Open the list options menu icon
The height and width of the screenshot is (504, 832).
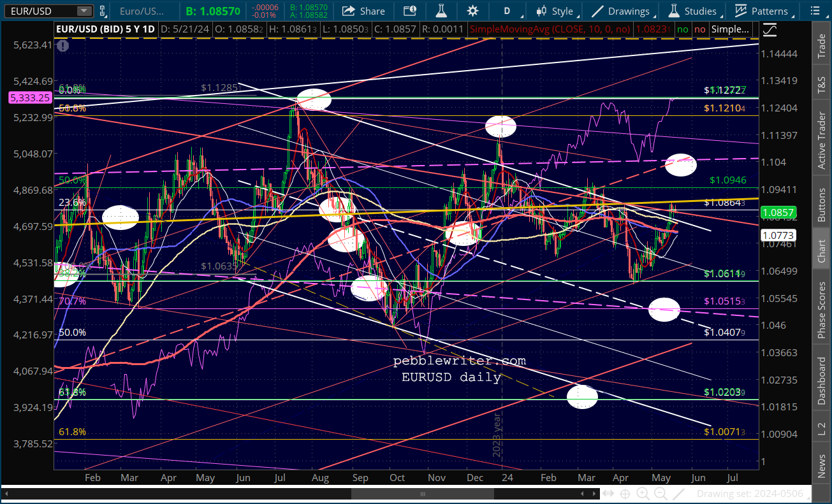[x=814, y=11]
